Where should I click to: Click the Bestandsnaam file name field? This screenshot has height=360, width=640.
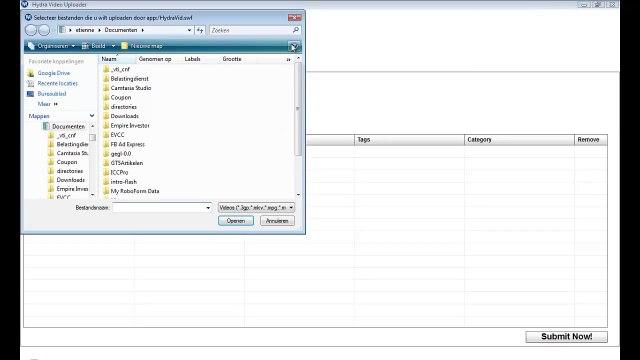pyautogui.click(x=159, y=208)
